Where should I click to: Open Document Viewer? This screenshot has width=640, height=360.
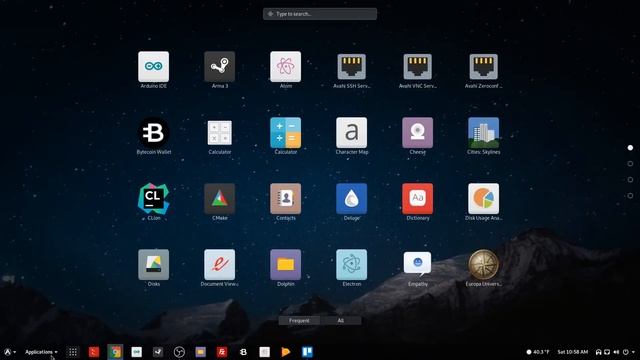point(220,264)
